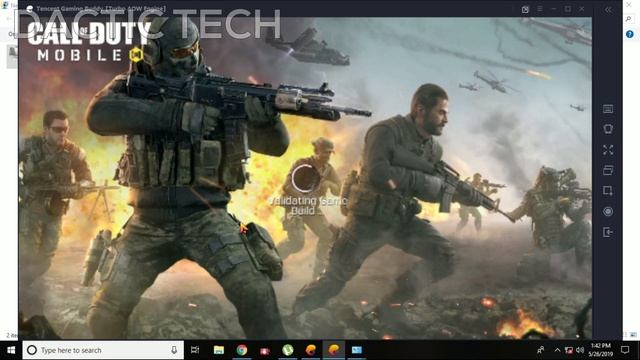Open the red recorder app on the taskbar
Viewport: 640px width, 360px height.
coord(265,351)
